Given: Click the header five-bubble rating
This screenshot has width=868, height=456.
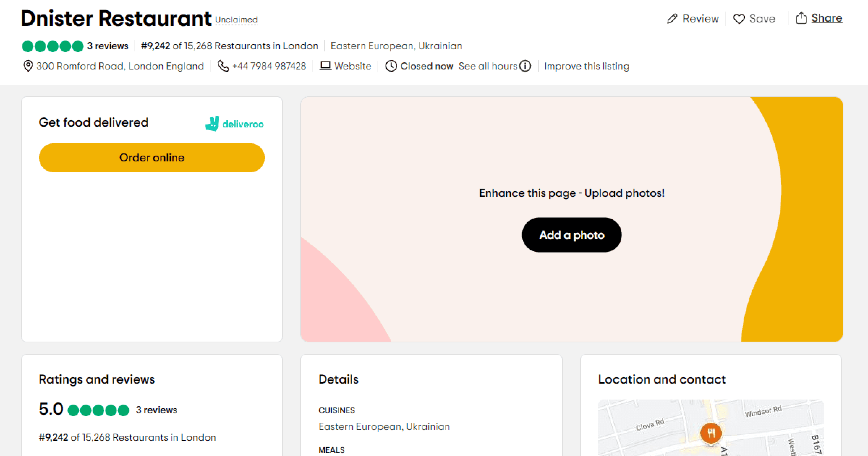Looking at the screenshot, I should pos(53,46).
